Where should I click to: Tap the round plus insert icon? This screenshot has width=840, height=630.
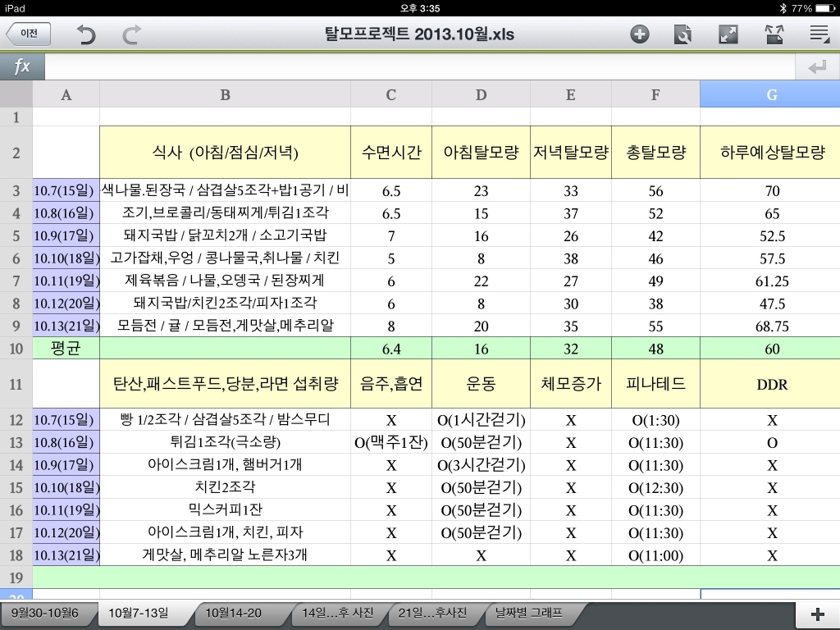pyautogui.click(x=639, y=34)
